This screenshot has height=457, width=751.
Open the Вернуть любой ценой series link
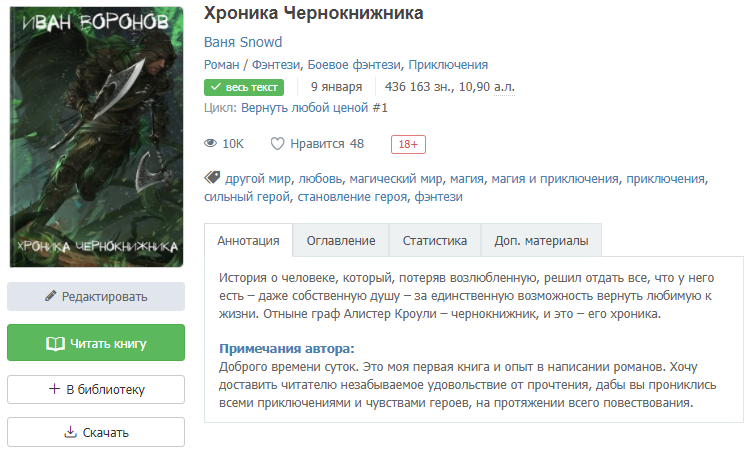coord(314,108)
